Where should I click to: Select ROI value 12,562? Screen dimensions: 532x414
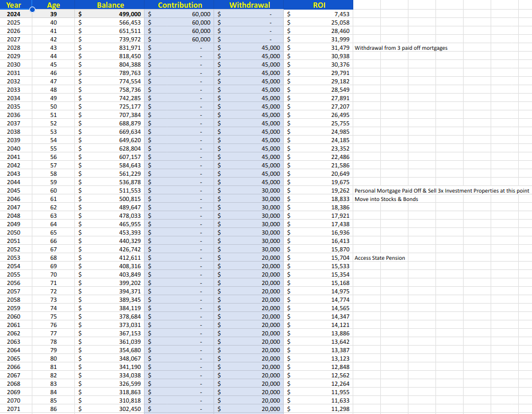pos(318,376)
